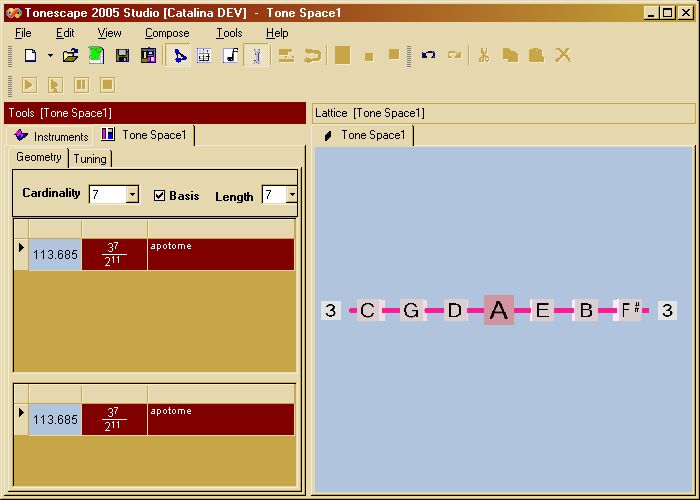The width and height of the screenshot is (700, 500).
Task: Click the Undo arrow icon
Action: (x=428, y=55)
